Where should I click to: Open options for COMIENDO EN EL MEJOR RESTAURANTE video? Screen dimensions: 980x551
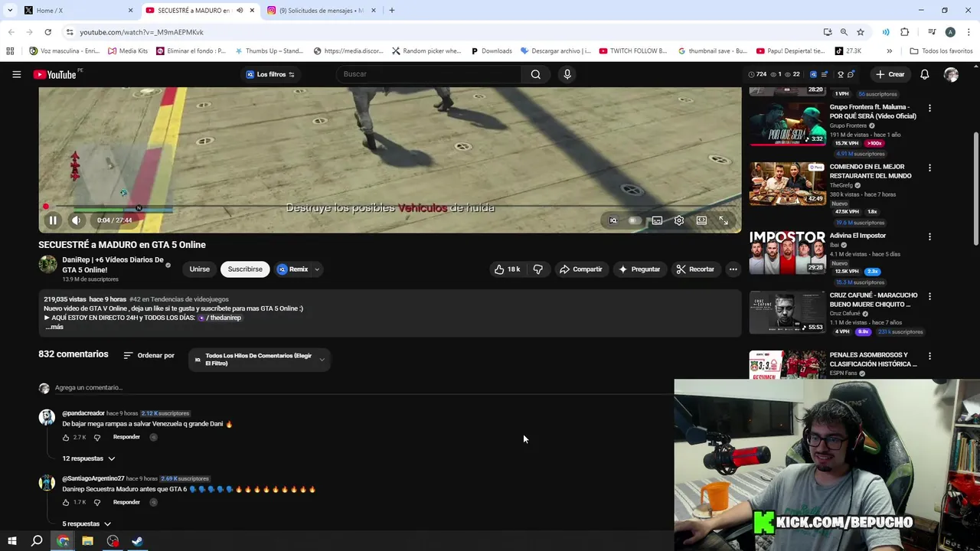929,168
